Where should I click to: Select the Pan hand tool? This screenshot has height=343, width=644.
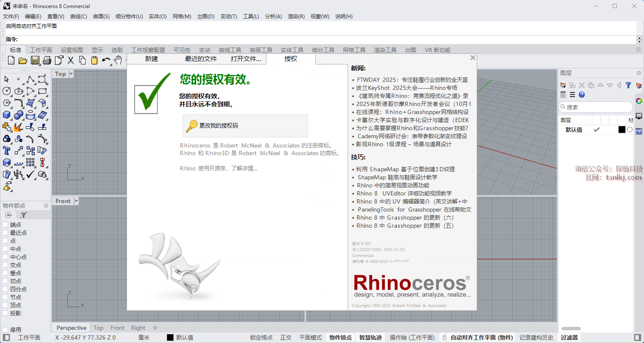(x=118, y=61)
